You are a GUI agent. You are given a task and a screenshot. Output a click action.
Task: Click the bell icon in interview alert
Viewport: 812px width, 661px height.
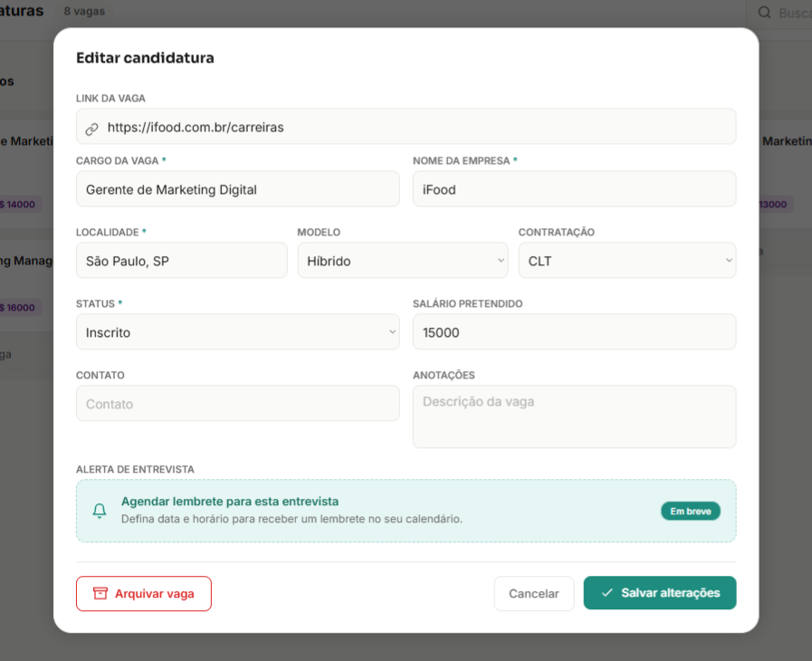tap(100, 511)
